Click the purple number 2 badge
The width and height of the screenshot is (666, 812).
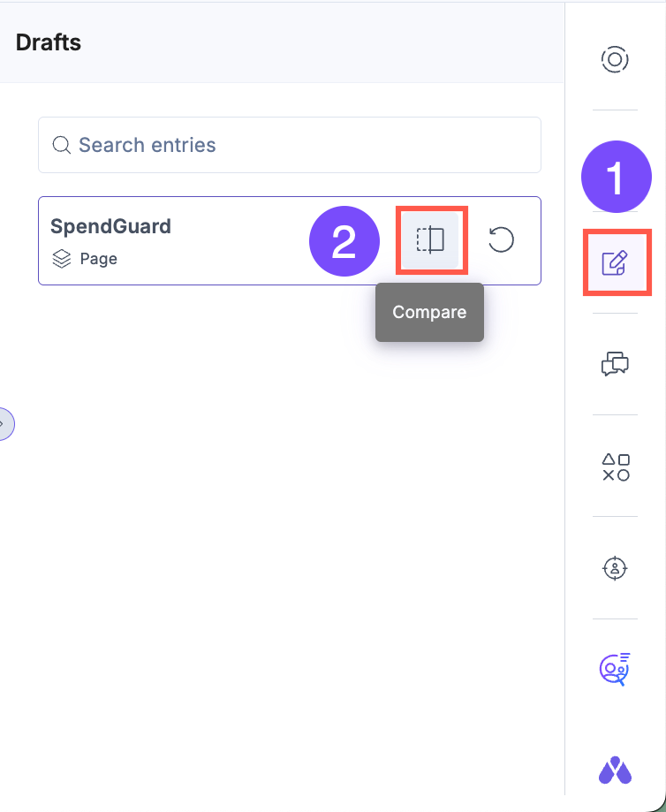coord(344,240)
